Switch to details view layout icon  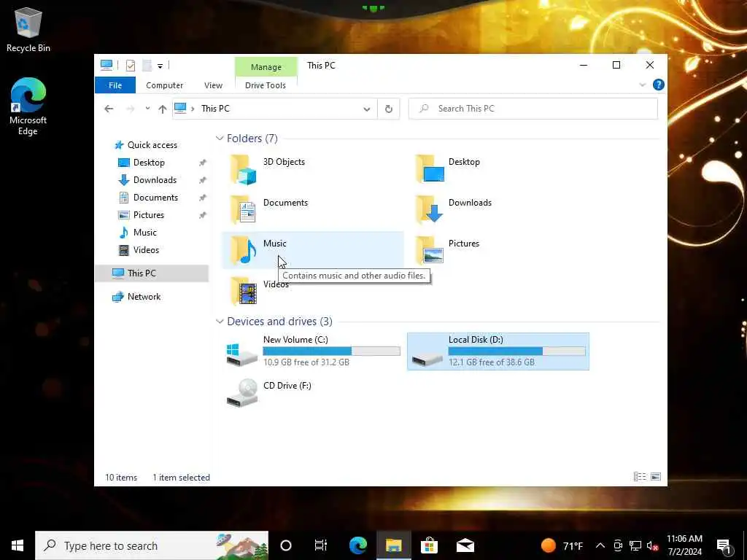coord(640,477)
